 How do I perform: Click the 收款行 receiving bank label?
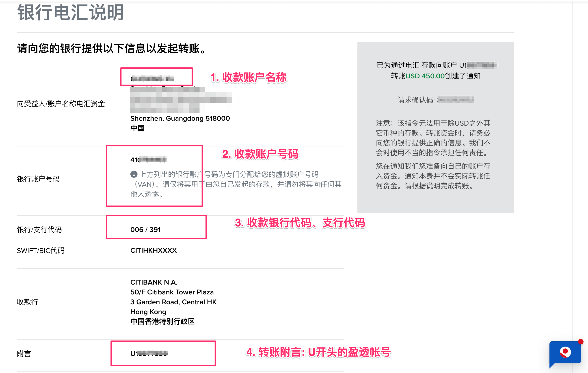[27, 302]
